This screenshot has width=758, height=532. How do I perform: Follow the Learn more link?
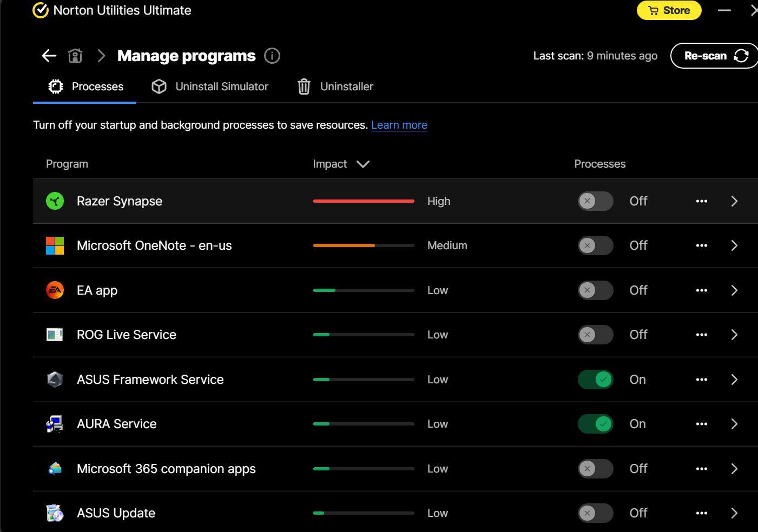(399, 125)
